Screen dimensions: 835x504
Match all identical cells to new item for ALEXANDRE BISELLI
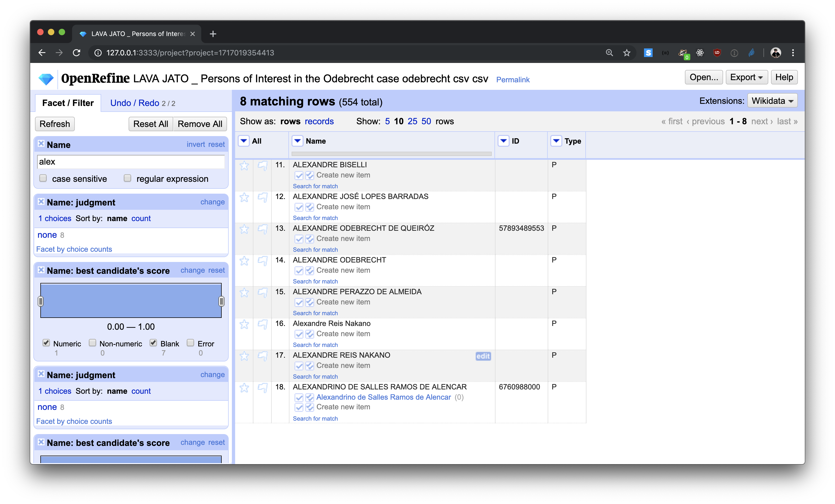[309, 175]
